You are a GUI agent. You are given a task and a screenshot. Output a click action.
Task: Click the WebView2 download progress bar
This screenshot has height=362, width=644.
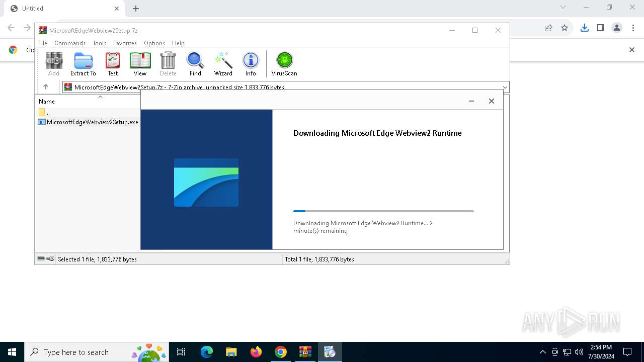point(383,211)
